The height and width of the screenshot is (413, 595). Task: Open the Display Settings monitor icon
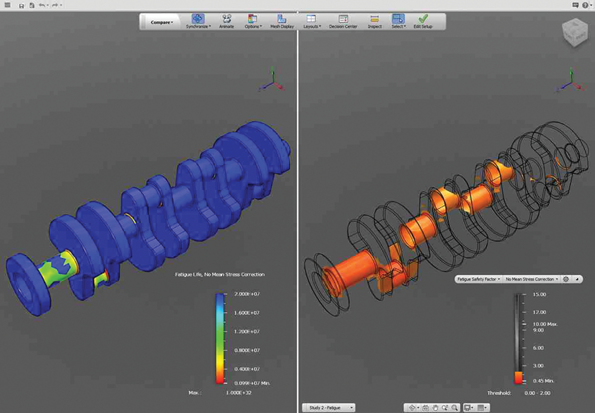click(469, 408)
